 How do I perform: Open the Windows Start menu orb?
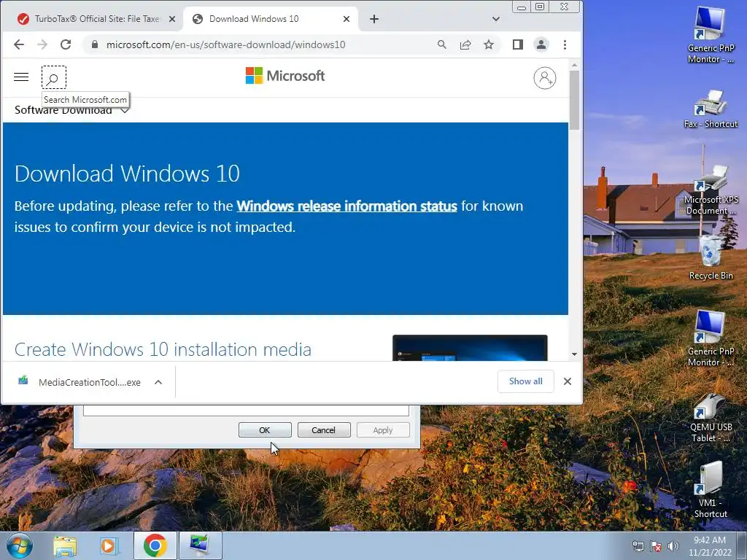point(19,545)
